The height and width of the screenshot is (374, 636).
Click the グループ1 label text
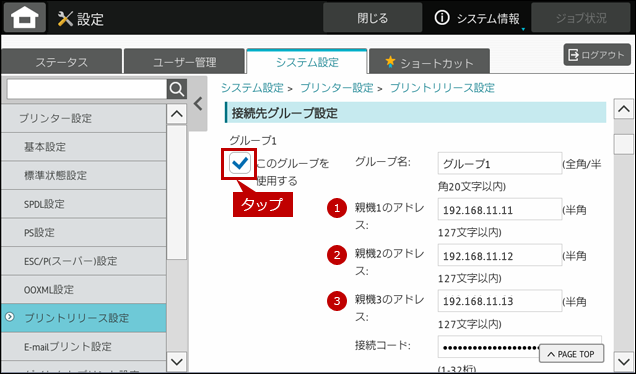click(x=253, y=141)
